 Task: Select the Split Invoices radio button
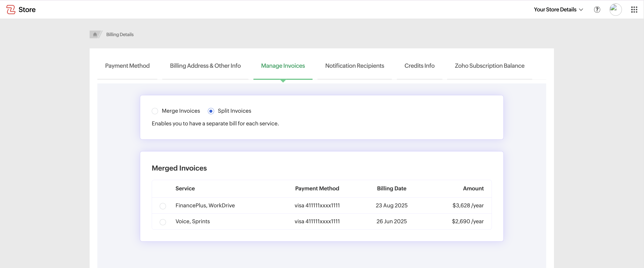(x=211, y=111)
